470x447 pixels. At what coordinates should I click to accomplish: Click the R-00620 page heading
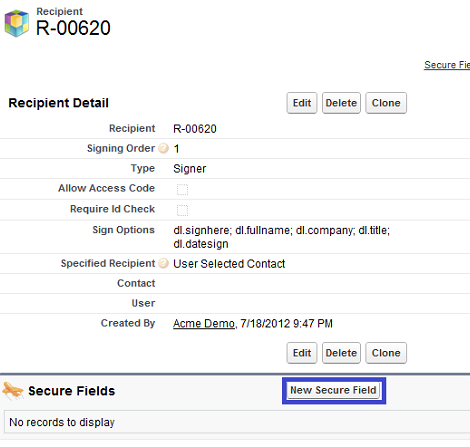(73, 28)
